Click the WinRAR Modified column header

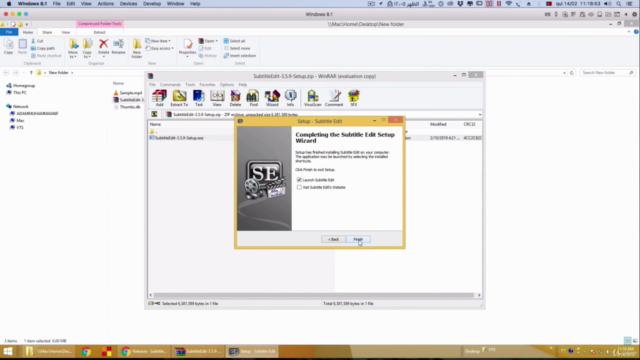click(x=438, y=124)
